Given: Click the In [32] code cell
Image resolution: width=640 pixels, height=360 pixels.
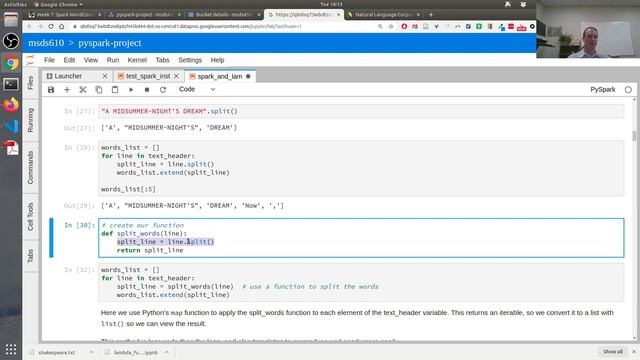Looking at the screenshot, I should pos(361,282).
